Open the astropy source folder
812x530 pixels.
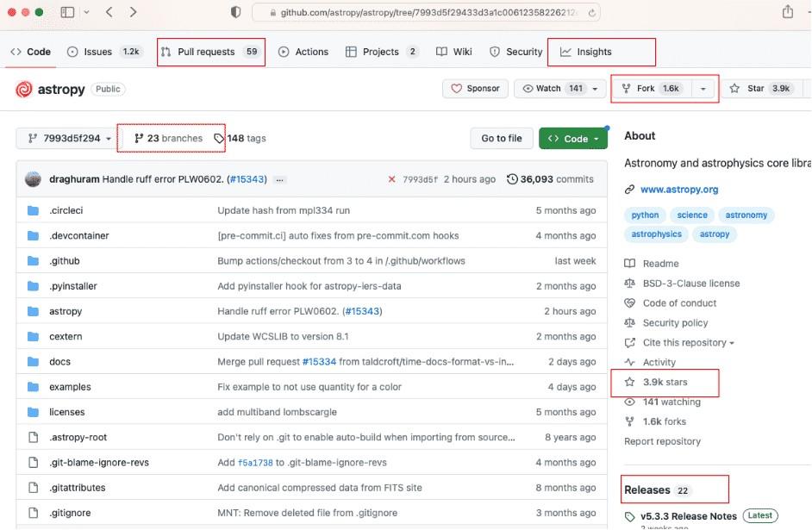66,311
